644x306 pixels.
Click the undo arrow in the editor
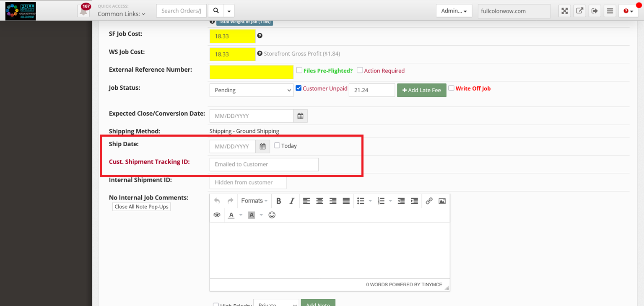pos(217,201)
